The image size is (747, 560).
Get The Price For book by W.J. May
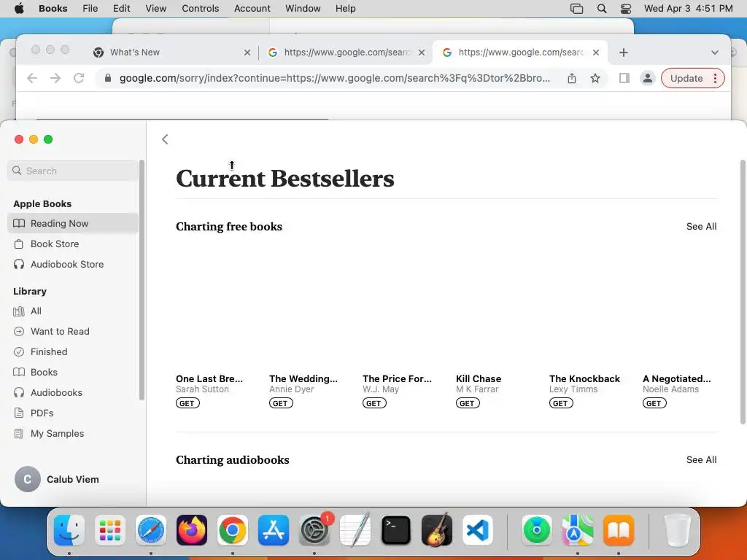(374, 403)
